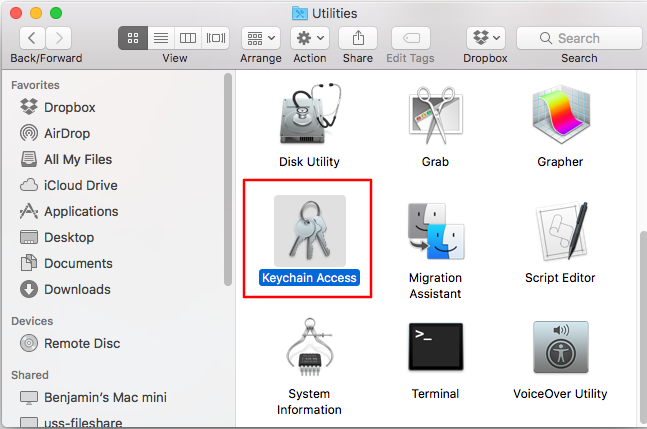
Task: Open the Dropbox toolbar dropdown
Action: 486,38
